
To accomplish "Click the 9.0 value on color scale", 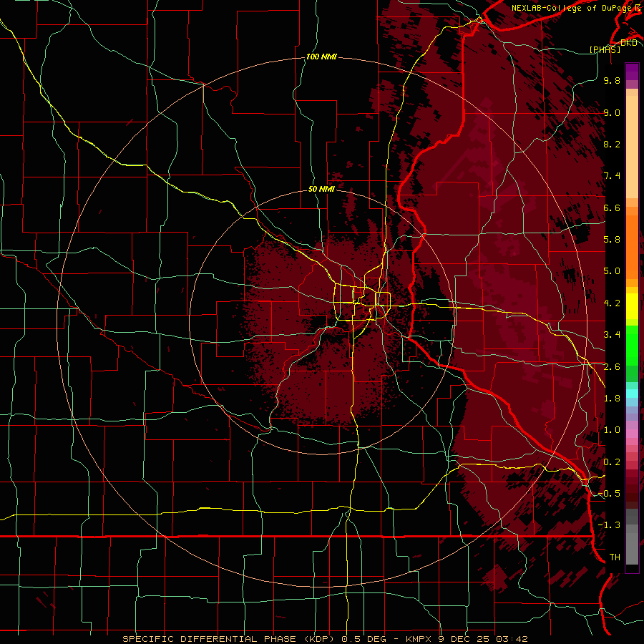I will pos(612,112).
